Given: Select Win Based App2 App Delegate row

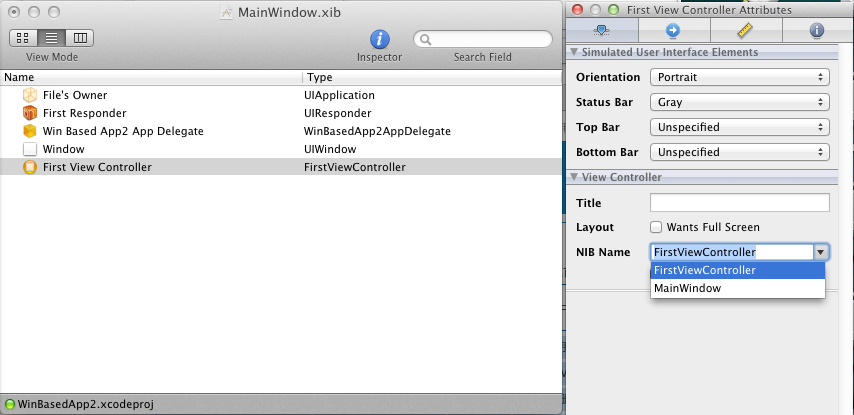Looking at the screenshot, I should pyautogui.click(x=280, y=131).
